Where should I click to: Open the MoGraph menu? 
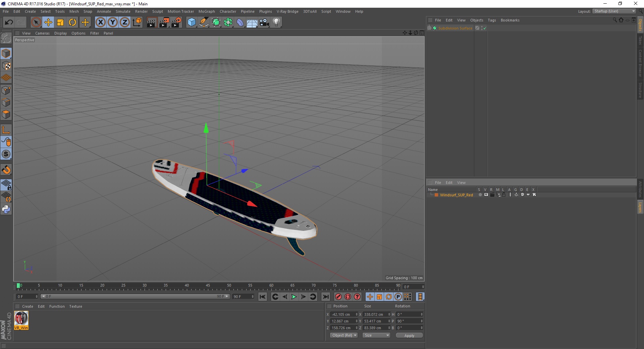[x=207, y=11]
